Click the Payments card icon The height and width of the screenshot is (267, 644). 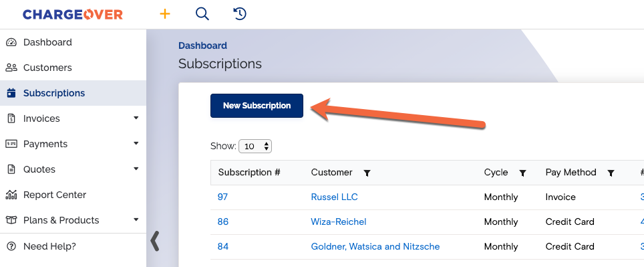pos(11,144)
